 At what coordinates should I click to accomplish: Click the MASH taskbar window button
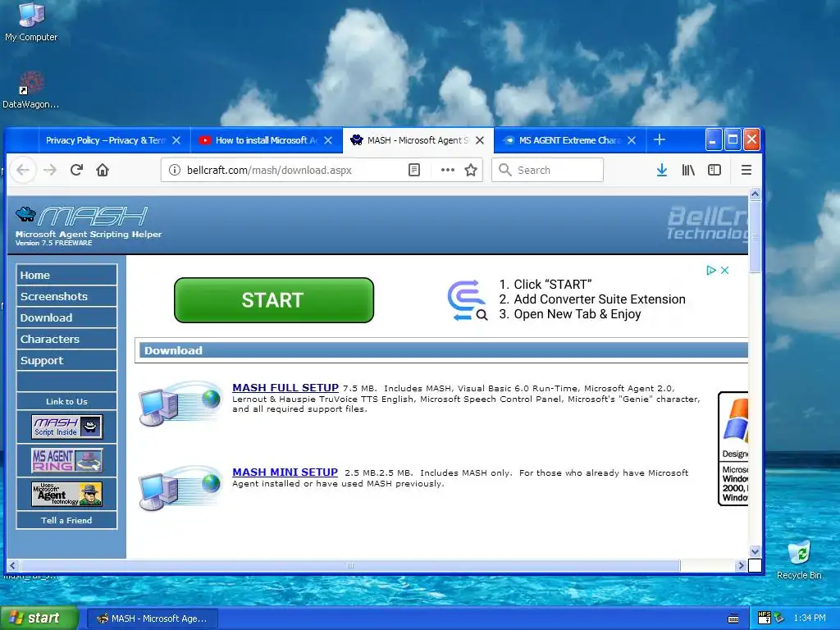(x=152, y=619)
